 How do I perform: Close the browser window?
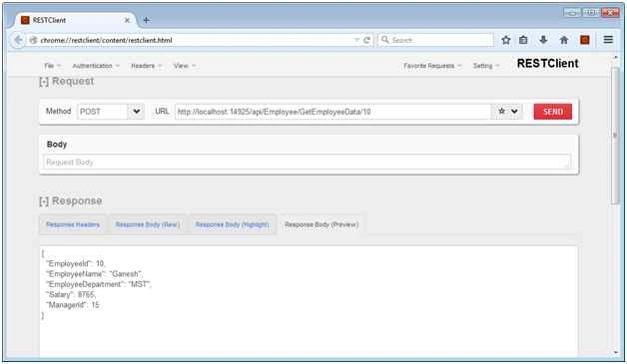(x=610, y=13)
